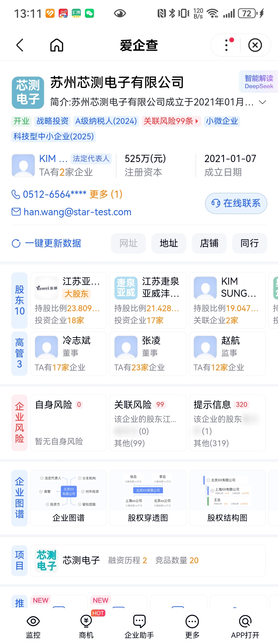Tap the legal representative avatar
Viewport: 278px width, 644px height.
pyautogui.click(x=23, y=165)
